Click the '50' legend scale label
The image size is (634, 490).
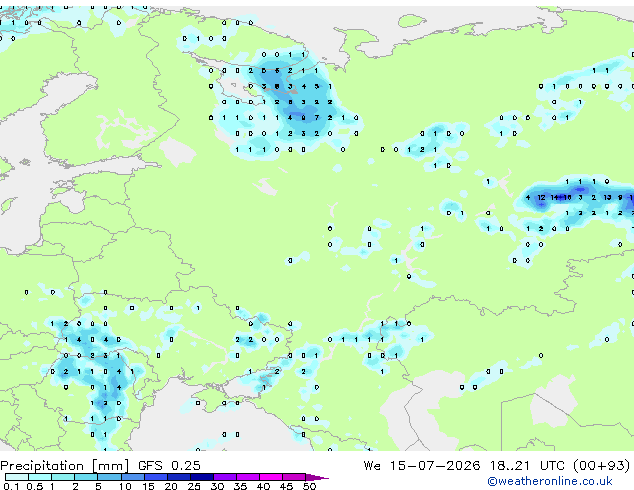click(x=309, y=486)
